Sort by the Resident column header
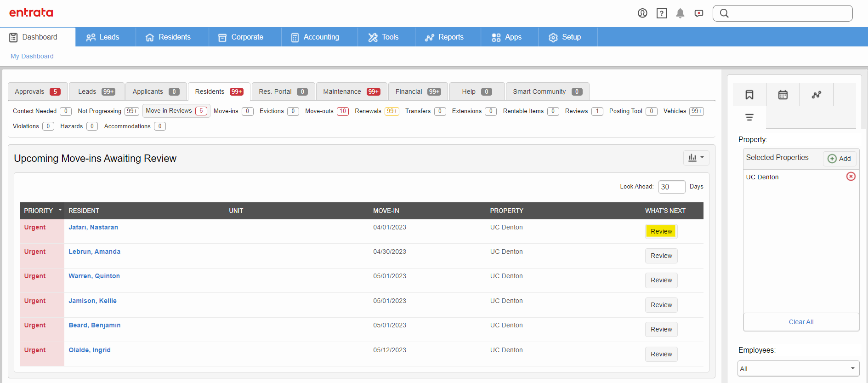This screenshot has width=868, height=383. point(84,211)
